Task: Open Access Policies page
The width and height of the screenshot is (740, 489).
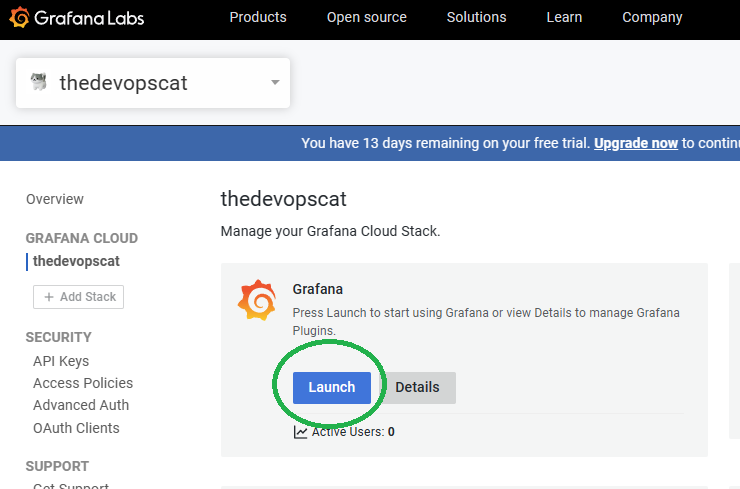Action: [83, 383]
